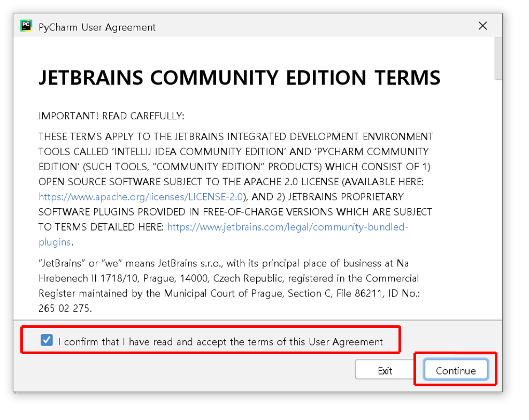
Task: Click the 'IMPORTANT! READ CAREFULLY:' line
Action: (111, 116)
